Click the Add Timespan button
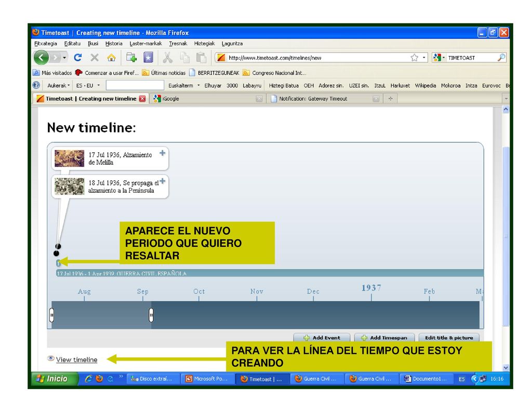The image size is (532, 399). [x=384, y=338]
